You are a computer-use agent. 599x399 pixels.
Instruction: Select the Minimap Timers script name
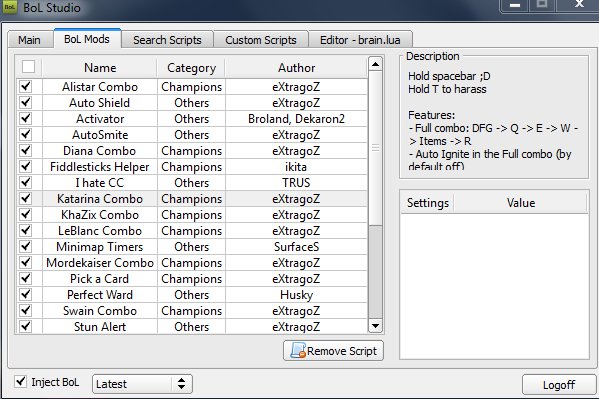point(99,247)
